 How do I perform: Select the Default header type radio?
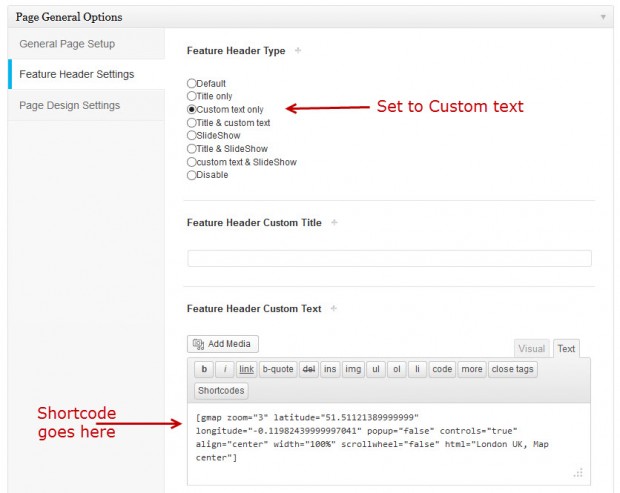coord(192,84)
